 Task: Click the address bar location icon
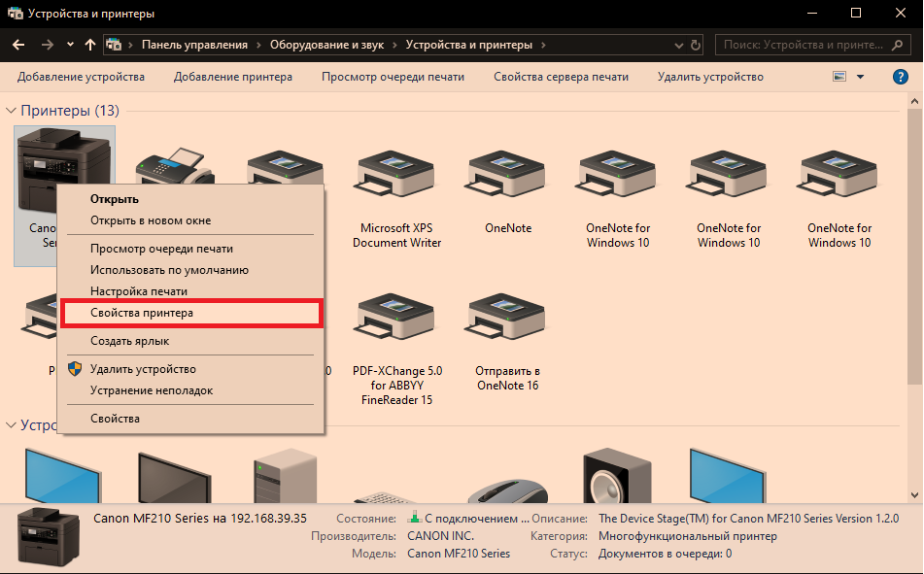(113, 45)
